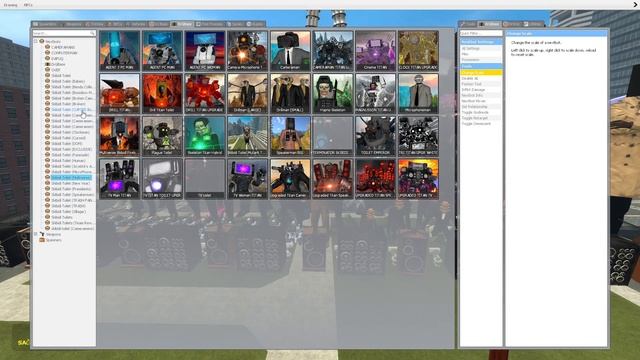Pick the TERMINATOR SKIBIDI greyed thumbnail

[x=333, y=136]
